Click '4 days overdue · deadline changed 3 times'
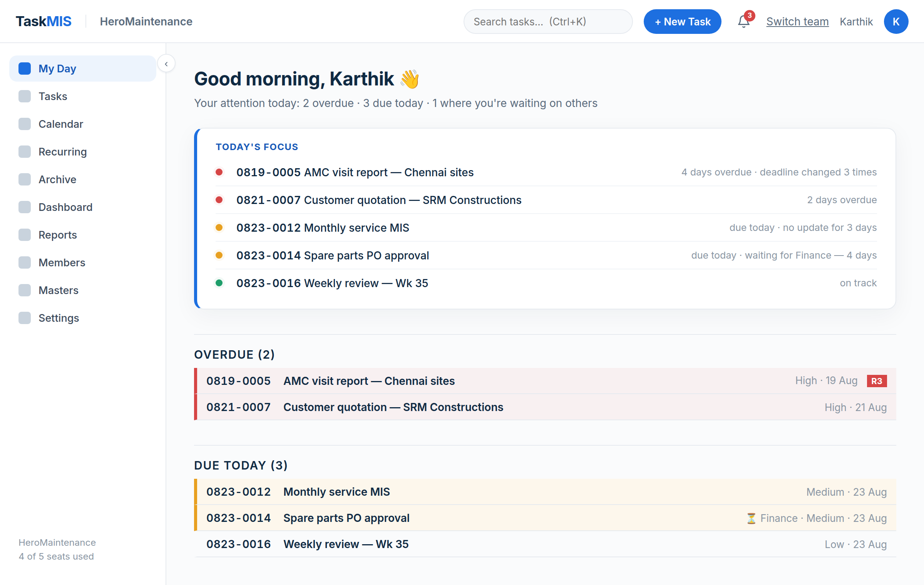Viewport: 924px width, 585px height. click(779, 172)
